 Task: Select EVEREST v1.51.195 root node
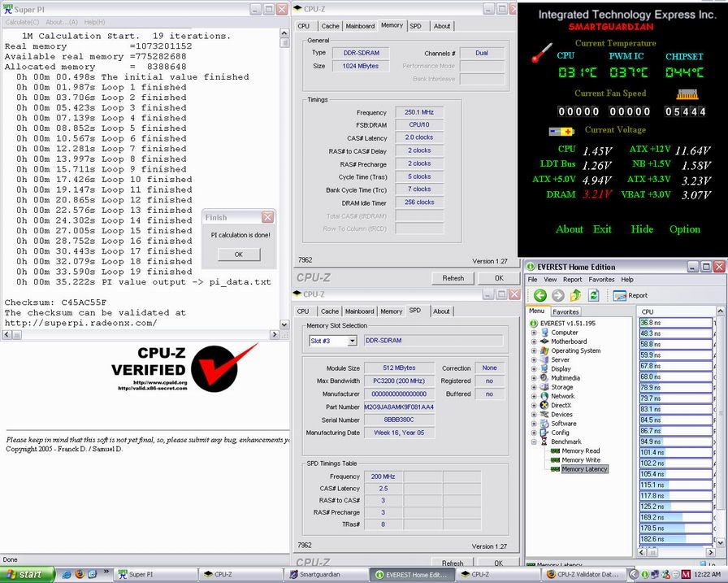(x=567, y=324)
